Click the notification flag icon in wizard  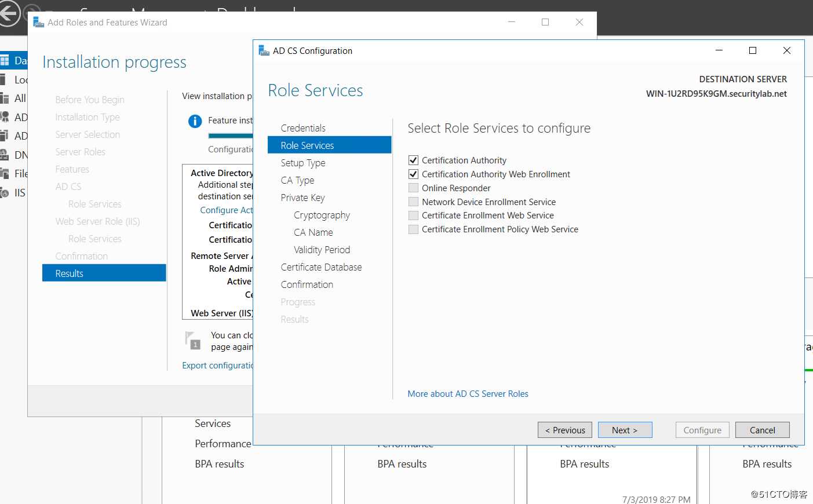(x=192, y=340)
